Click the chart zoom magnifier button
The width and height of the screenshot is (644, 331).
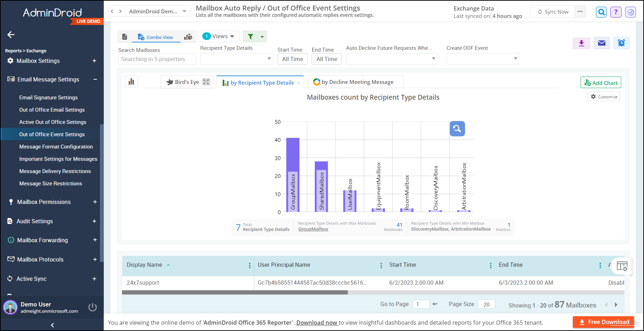coord(457,129)
